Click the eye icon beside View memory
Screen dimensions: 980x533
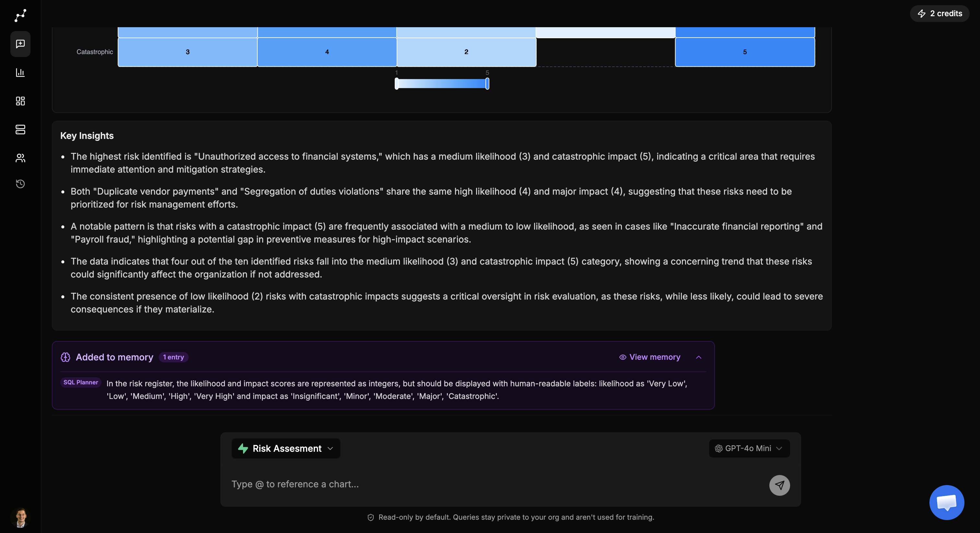(x=623, y=357)
